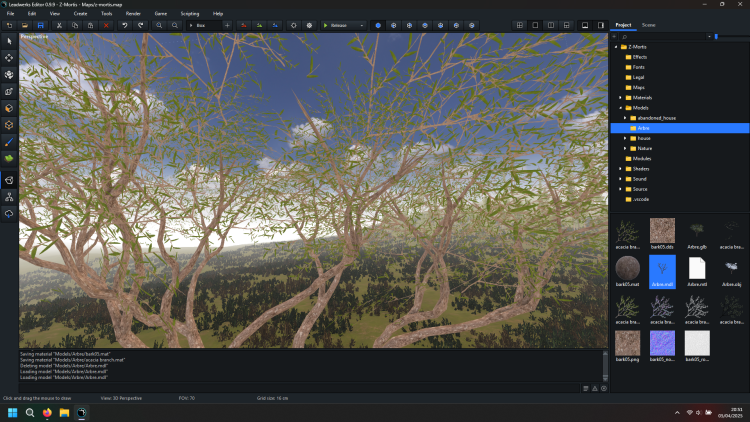Click the zoom magnifier icon in toolbar

[x=158, y=24]
